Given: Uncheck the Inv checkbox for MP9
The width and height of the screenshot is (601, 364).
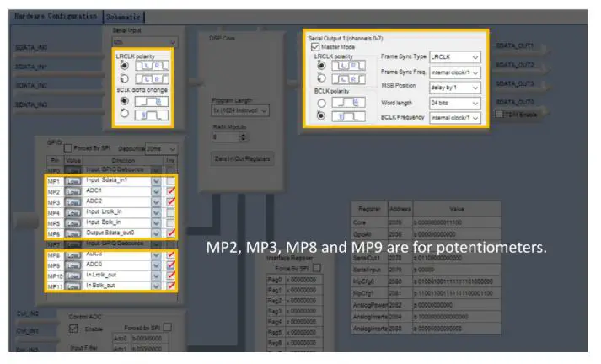Looking at the screenshot, I should tap(170, 265).
